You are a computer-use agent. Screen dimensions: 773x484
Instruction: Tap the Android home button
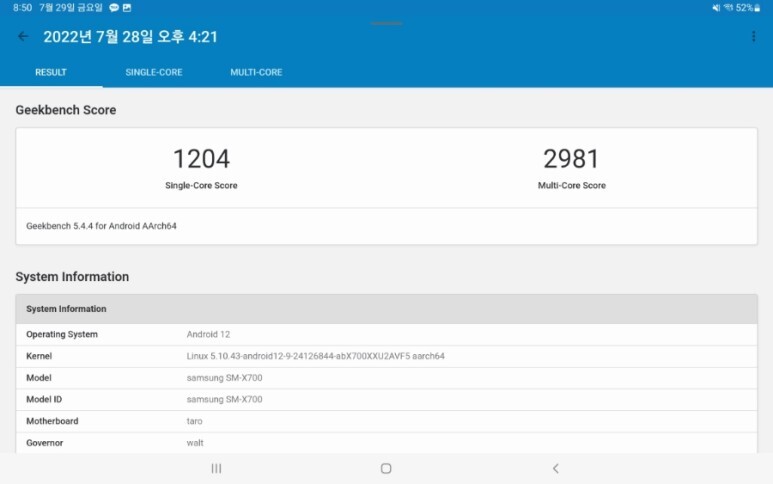(x=386, y=468)
